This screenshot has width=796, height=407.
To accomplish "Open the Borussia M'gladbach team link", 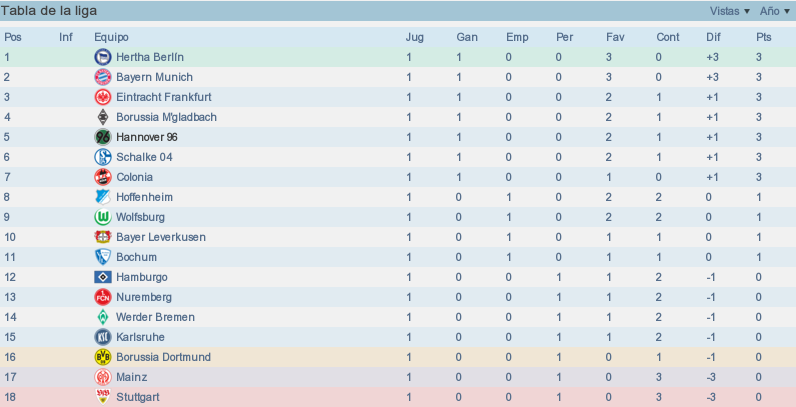I will click(x=167, y=117).
